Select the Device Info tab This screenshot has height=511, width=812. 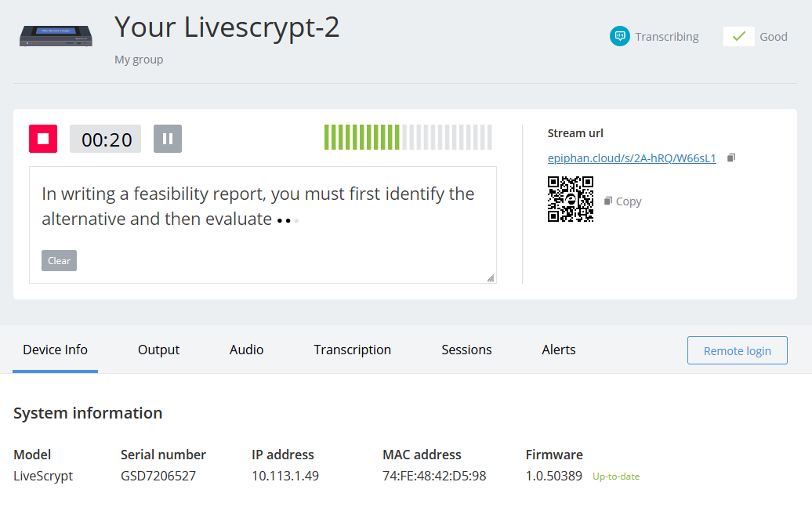click(x=55, y=350)
